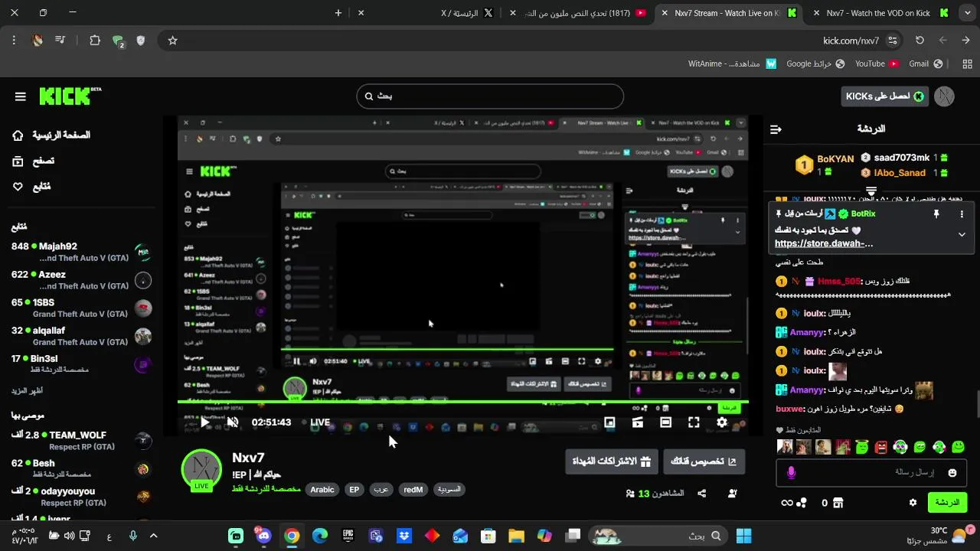Screen dimensions: 980x551
Task: Open recommended channel odayyouyou
Action: (x=81, y=497)
